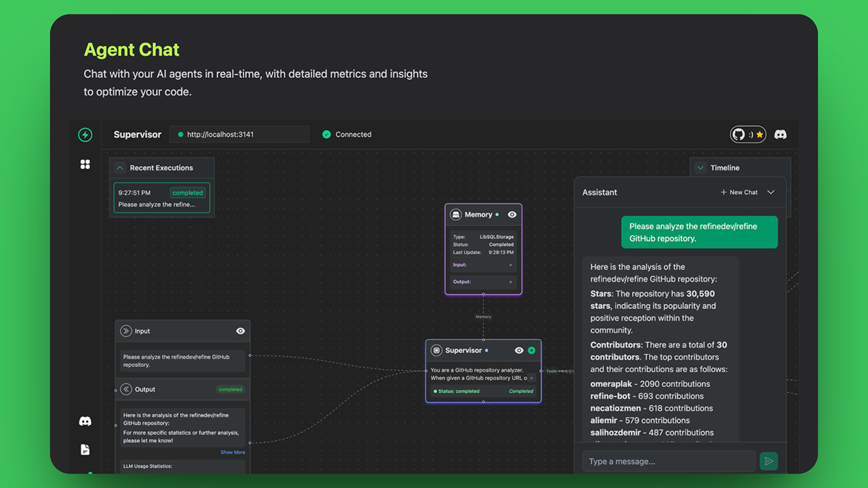This screenshot has width=868, height=488.
Task: Click the Memory connector label
Action: 483,317
